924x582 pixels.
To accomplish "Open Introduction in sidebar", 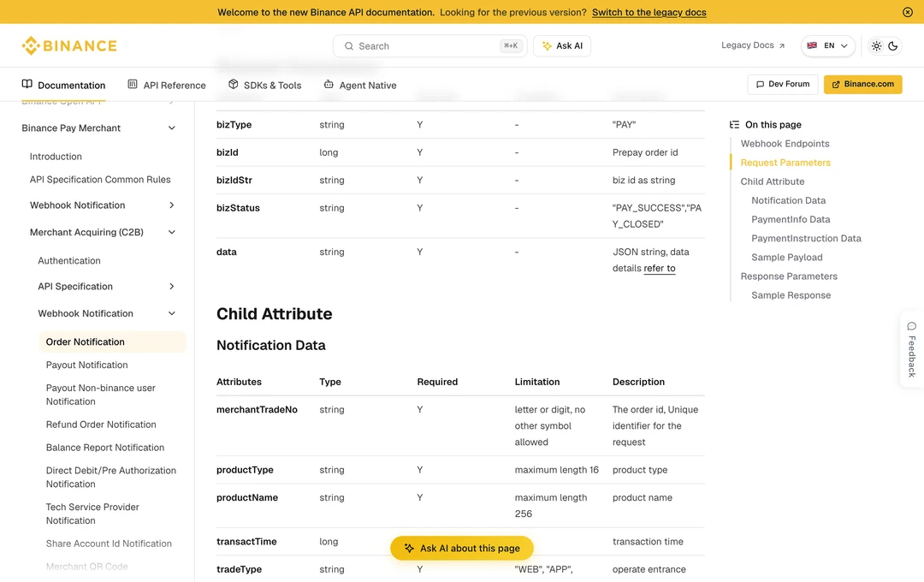I will tap(56, 157).
